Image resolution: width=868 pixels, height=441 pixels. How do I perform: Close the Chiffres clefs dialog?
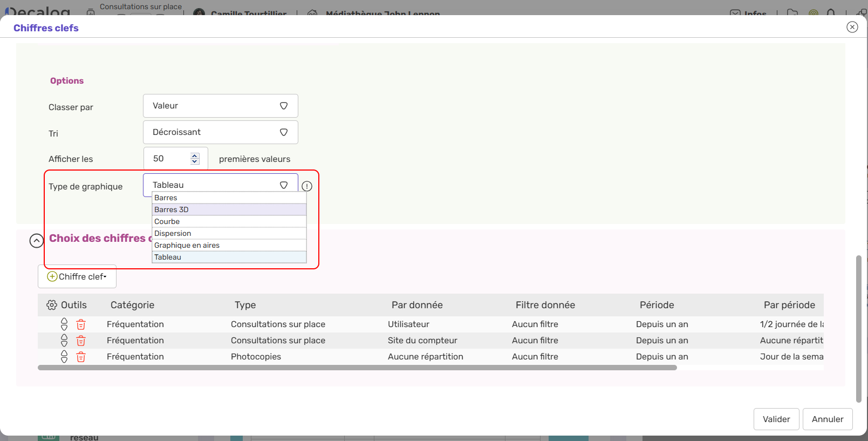(x=852, y=27)
